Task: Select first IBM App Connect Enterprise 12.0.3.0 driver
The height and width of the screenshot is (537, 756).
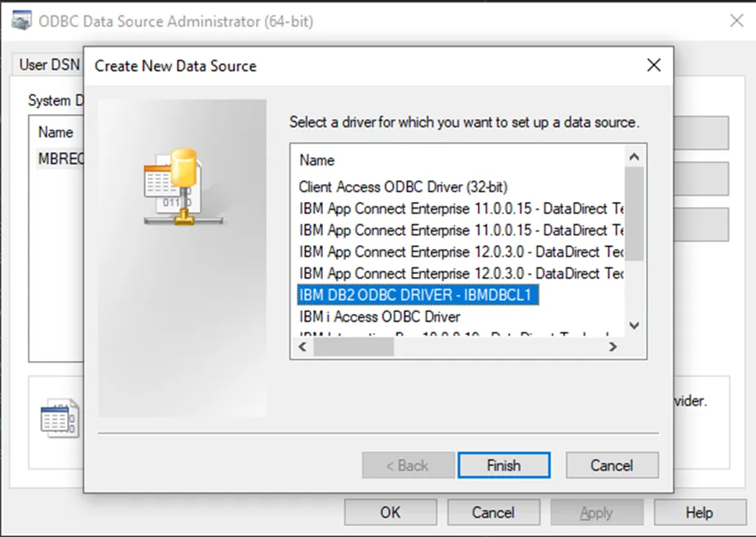Action: pos(461,252)
